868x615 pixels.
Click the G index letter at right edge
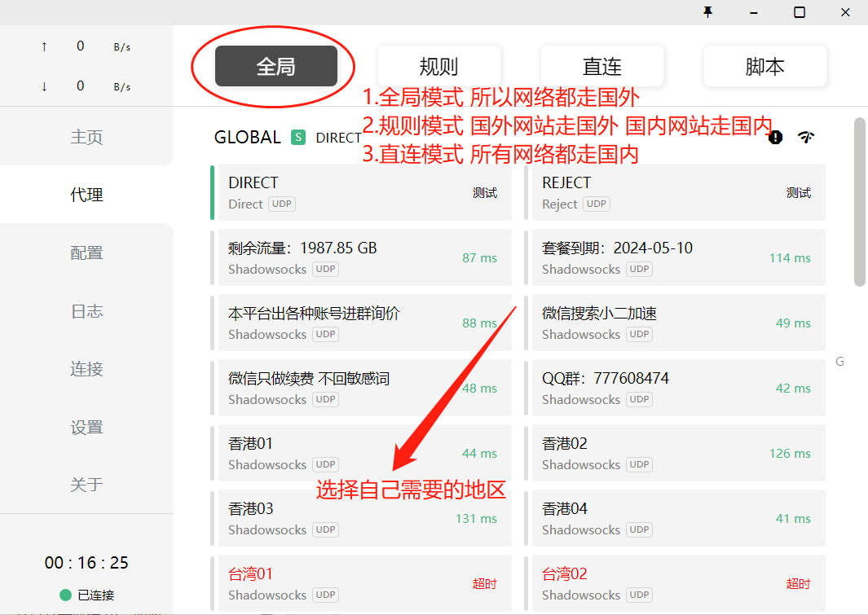[x=839, y=362]
